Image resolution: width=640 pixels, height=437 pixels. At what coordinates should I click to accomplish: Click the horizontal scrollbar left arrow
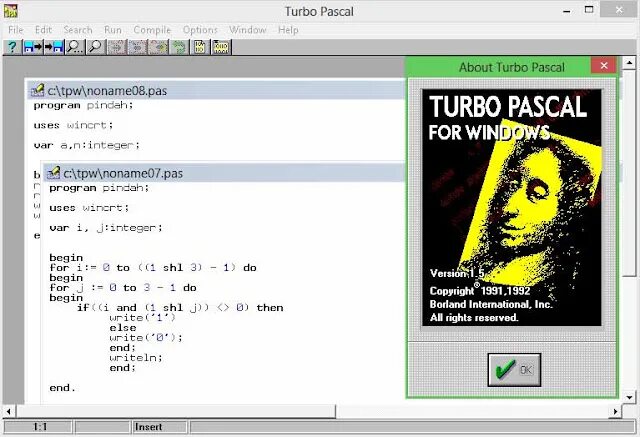9,411
